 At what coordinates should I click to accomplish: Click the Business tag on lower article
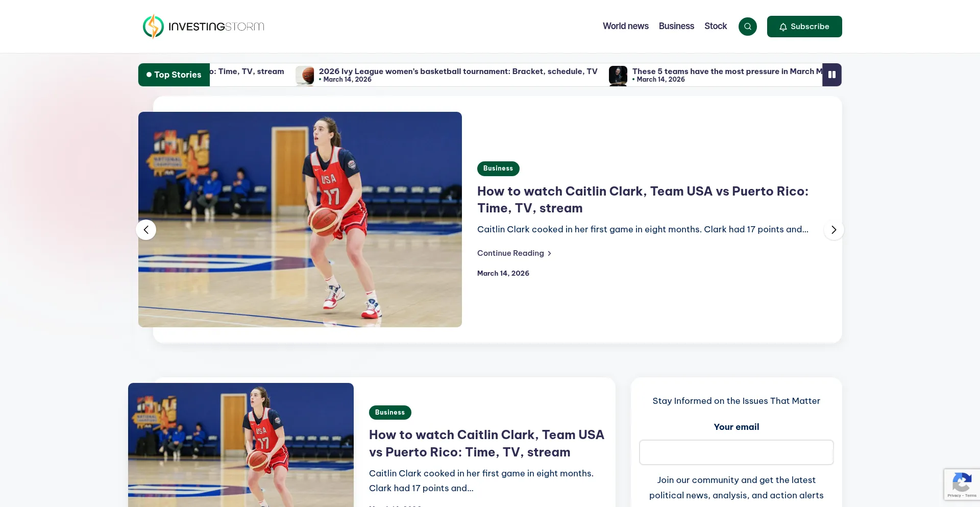click(390, 413)
